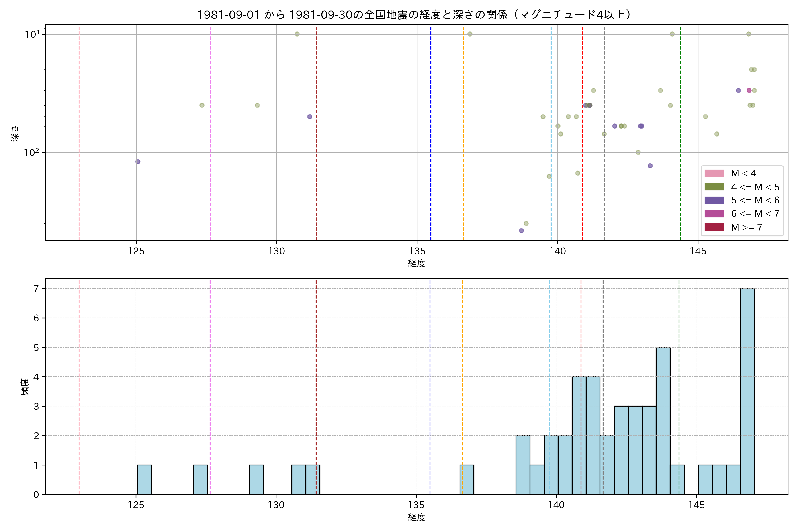Click the crimson M >= 7 legend swatch
798x532 pixels.
pyautogui.click(x=714, y=227)
